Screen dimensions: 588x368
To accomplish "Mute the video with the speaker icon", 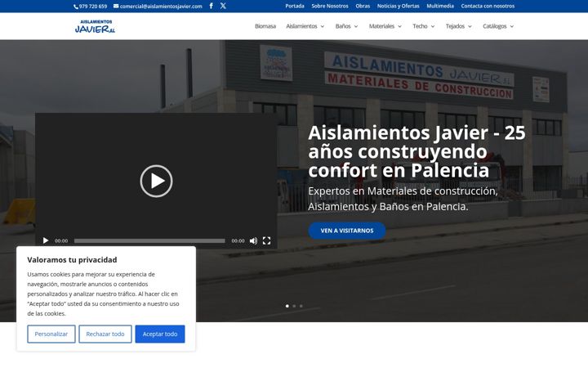I will pyautogui.click(x=253, y=240).
